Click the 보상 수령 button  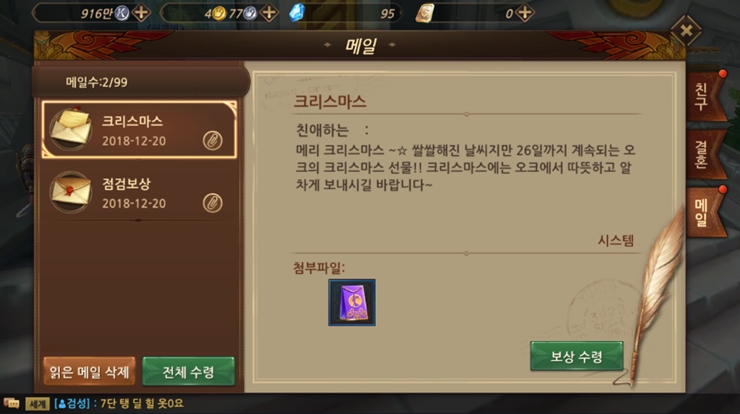577,356
